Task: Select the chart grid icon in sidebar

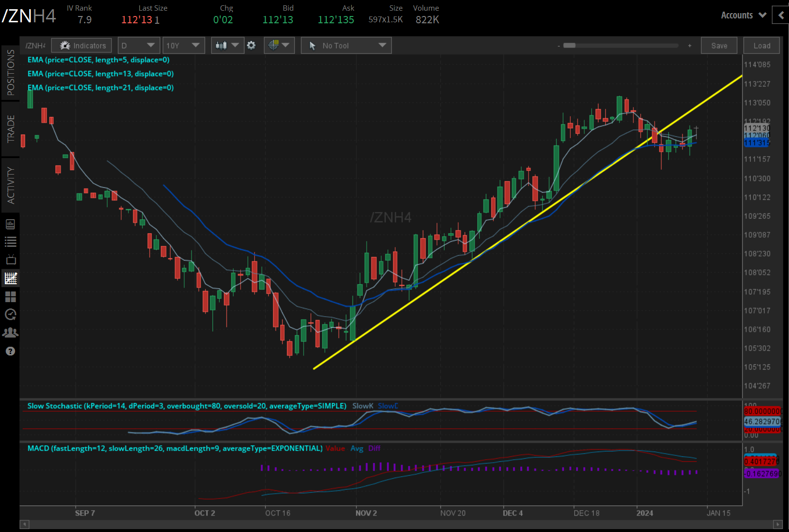Action: 10,278
